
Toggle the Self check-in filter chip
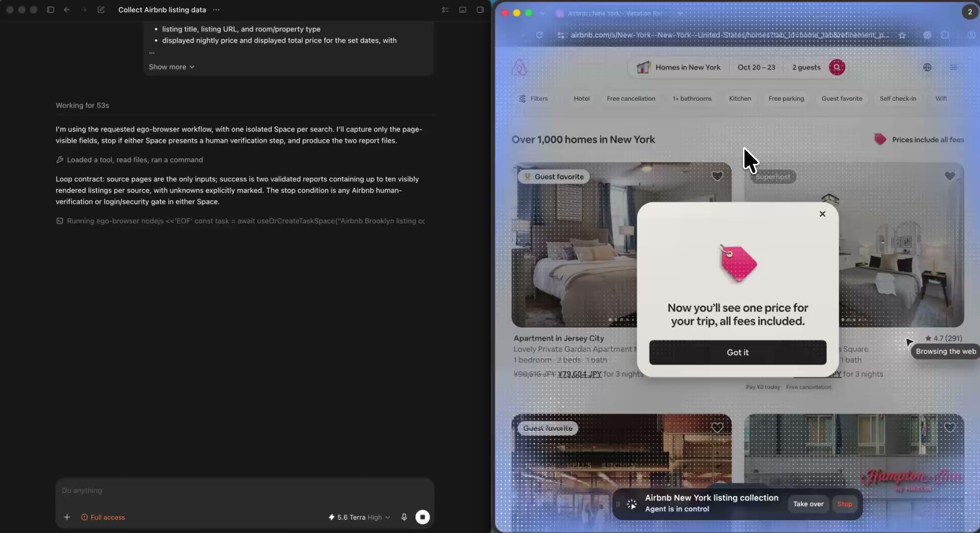pos(898,99)
